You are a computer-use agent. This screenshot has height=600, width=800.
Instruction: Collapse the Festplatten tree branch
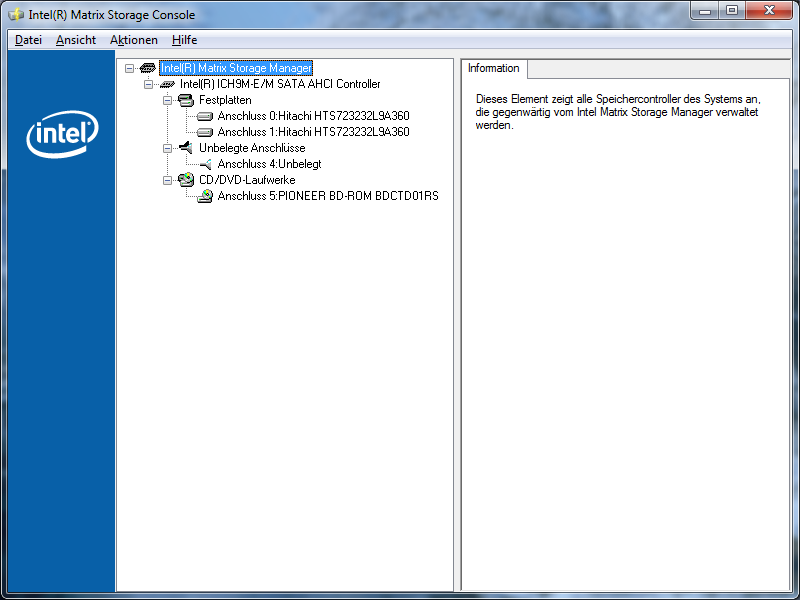[167, 100]
